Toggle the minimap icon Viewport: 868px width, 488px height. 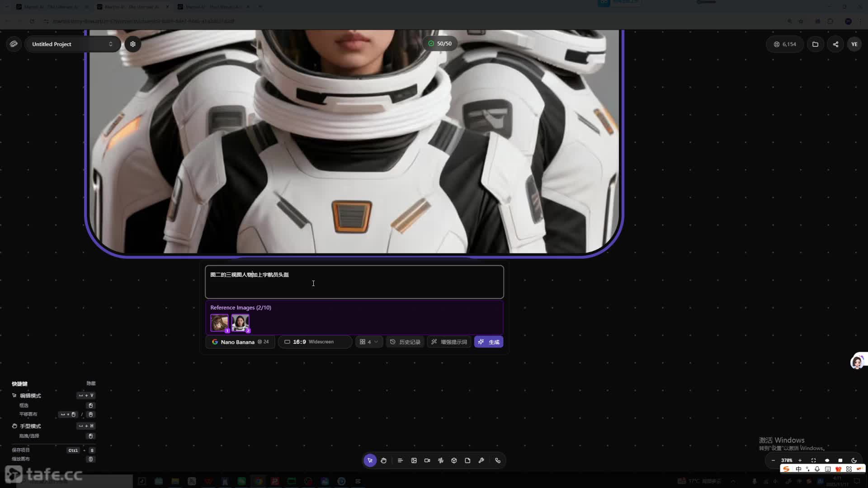[x=840, y=460]
